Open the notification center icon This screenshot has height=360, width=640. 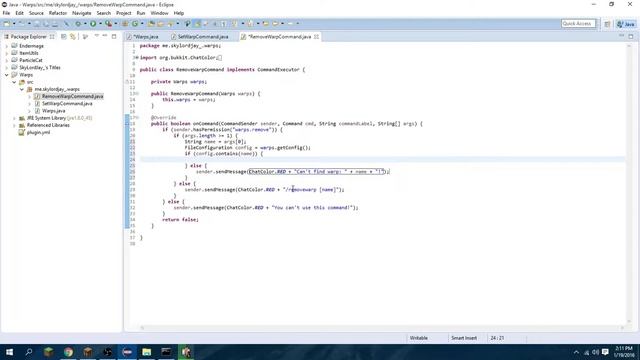coord(605,352)
